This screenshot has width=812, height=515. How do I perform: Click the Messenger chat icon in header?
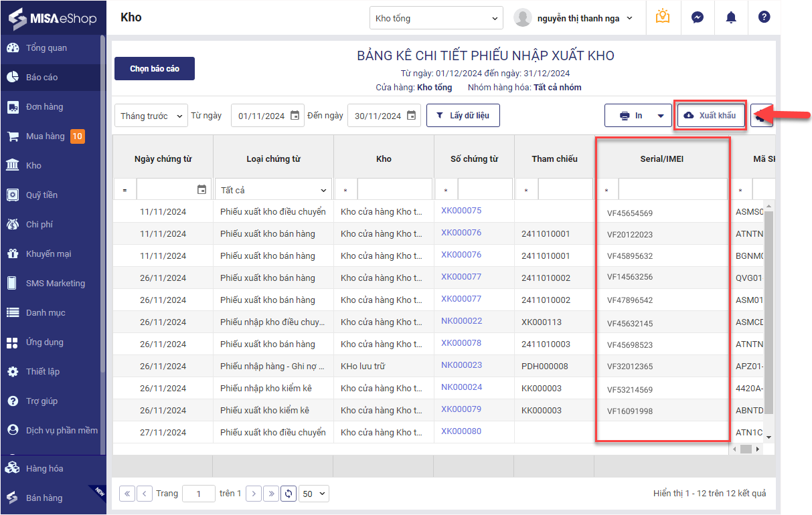pyautogui.click(x=697, y=17)
